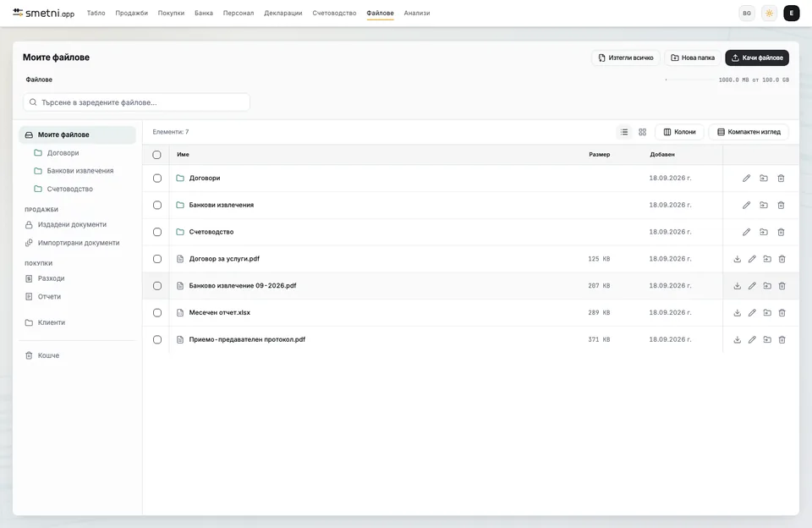
Task: Create a folder with Нова папка
Action: pos(693,58)
